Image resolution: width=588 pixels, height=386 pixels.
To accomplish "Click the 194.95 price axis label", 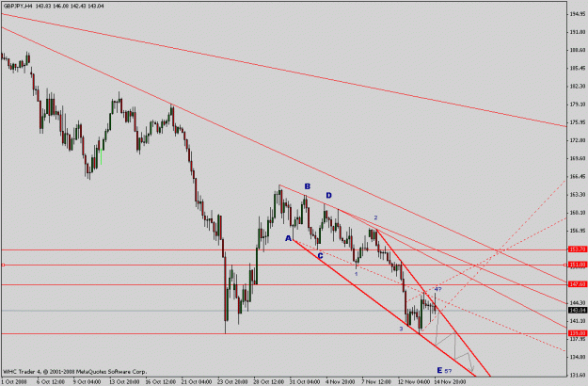I will tap(578, 14).
